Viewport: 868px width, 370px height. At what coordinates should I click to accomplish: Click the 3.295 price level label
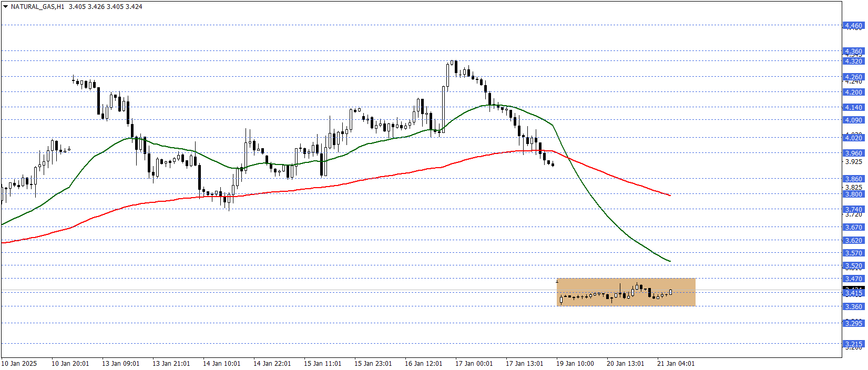click(x=853, y=323)
